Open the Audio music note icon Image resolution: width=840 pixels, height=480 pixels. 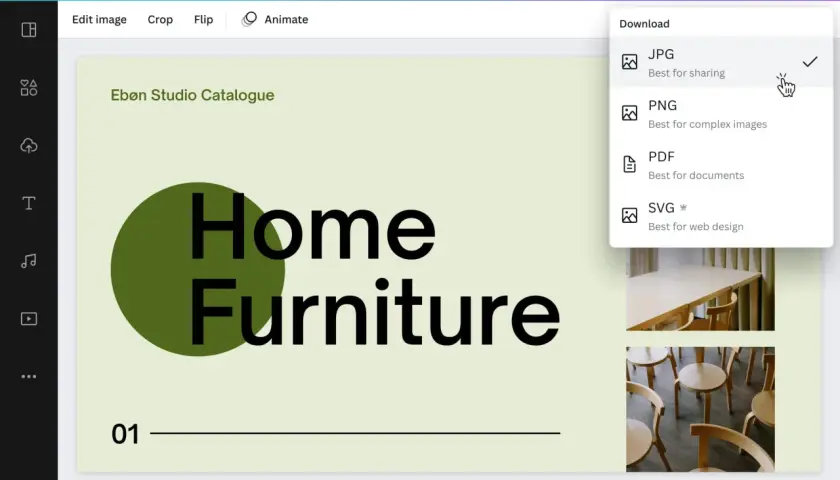pos(29,261)
